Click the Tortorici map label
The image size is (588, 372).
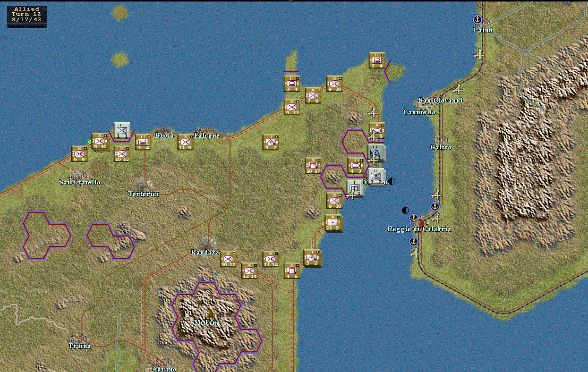tap(143, 194)
